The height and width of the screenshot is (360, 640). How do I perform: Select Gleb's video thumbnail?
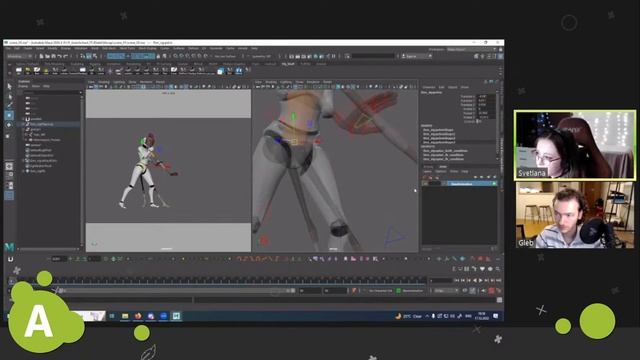(x=575, y=215)
